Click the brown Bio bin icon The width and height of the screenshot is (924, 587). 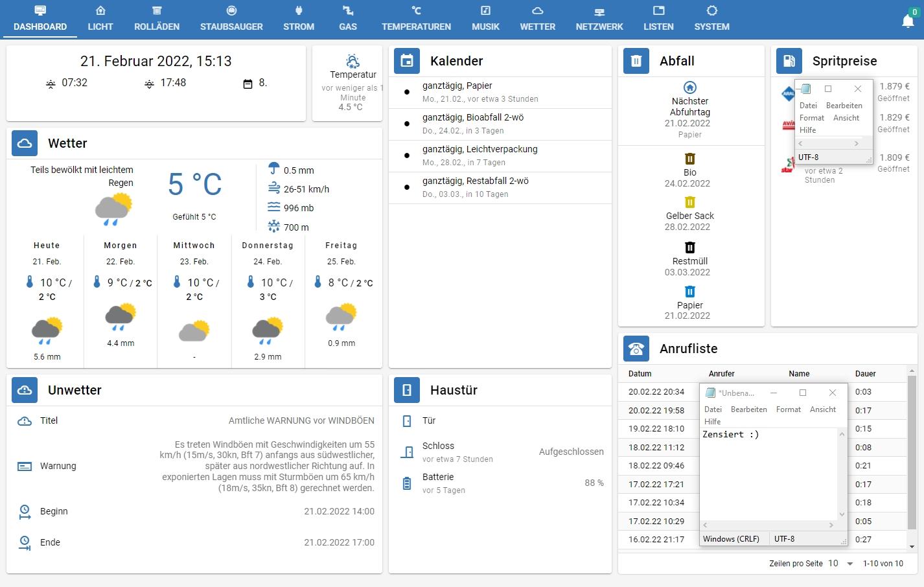coord(690,159)
